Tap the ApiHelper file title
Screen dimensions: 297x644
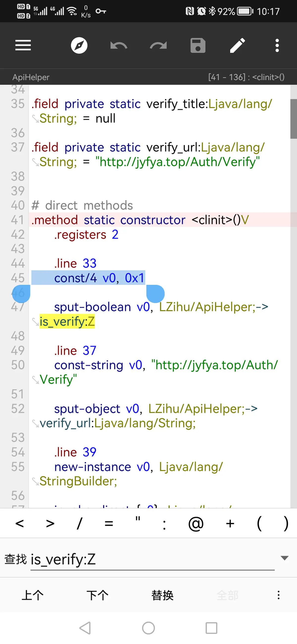[31, 77]
